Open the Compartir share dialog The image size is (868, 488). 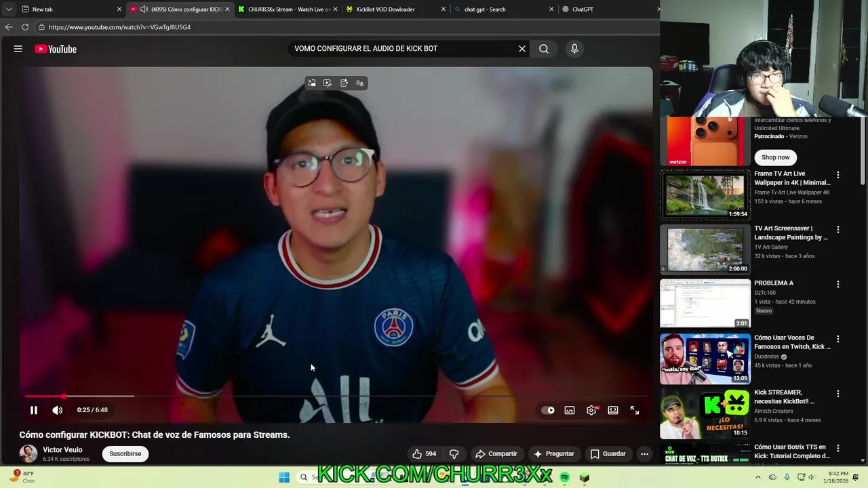pos(496,453)
